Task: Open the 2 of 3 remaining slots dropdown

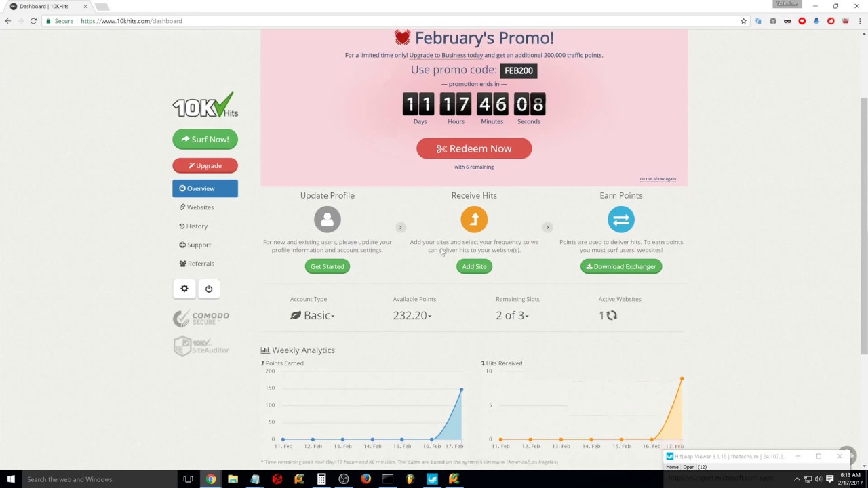Action: 512,315
